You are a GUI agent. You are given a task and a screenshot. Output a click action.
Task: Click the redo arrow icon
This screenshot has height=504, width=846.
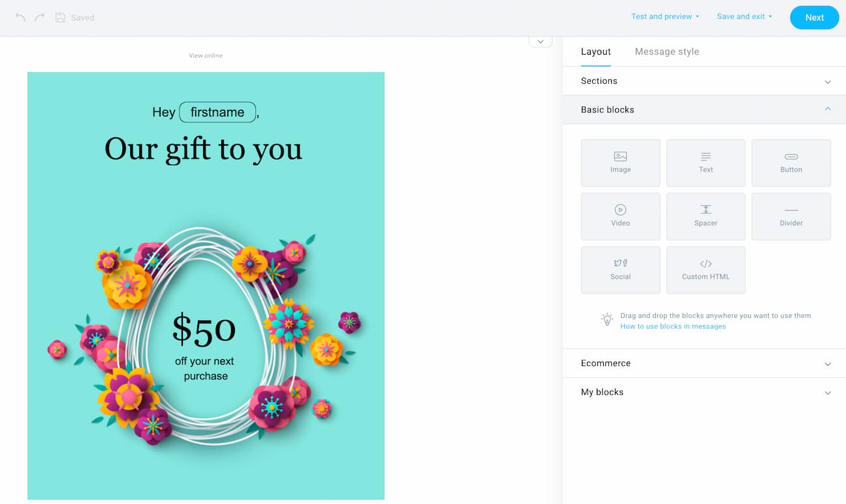[40, 18]
